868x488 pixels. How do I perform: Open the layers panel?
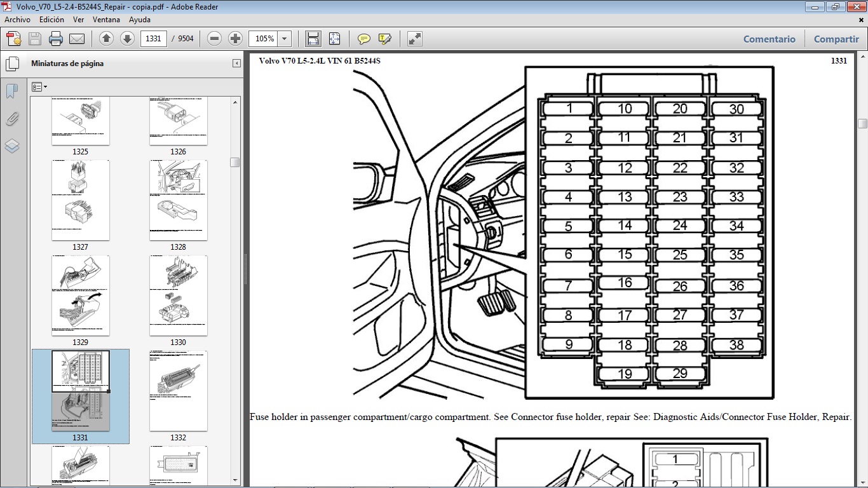coord(12,146)
